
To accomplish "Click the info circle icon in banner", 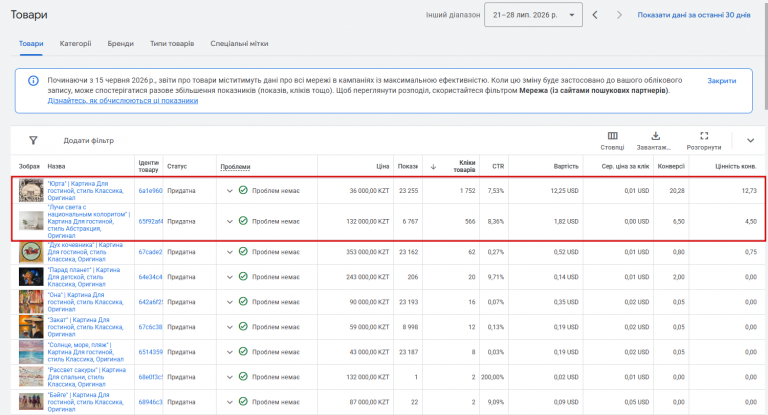I will coord(33,80).
